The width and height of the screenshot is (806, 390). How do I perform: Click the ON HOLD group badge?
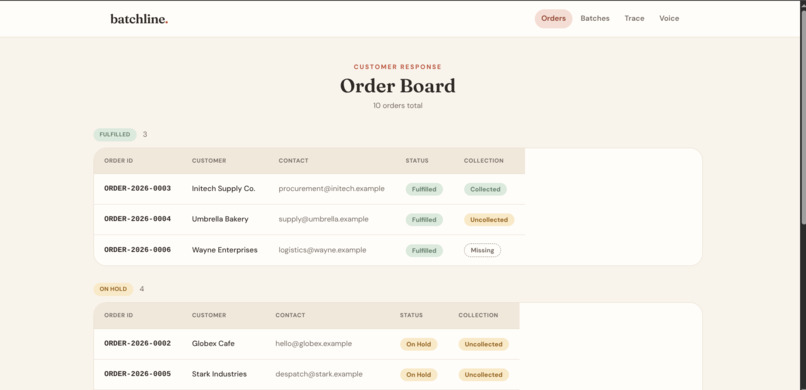tap(113, 289)
